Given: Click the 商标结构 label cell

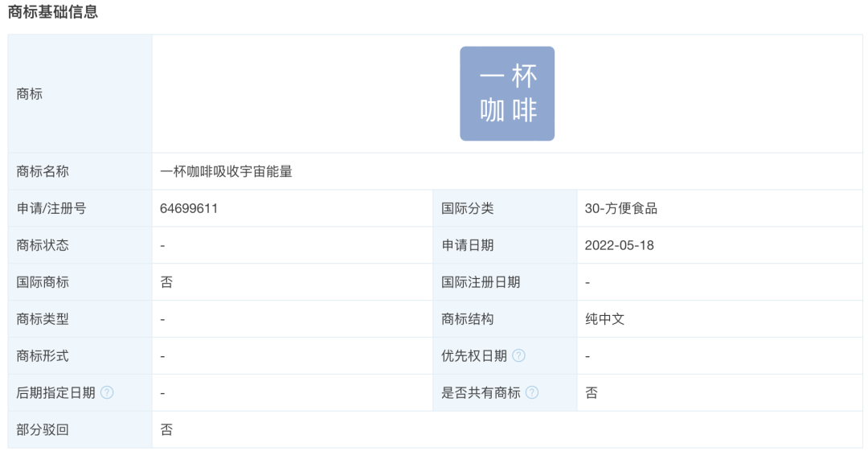Looking at the screenshot, I should pyautogui.click(x=467, y=319).
